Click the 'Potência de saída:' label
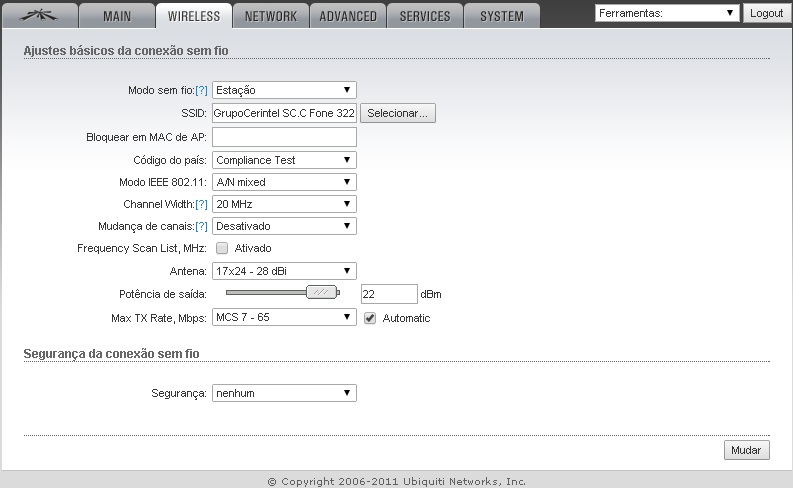Viewport: 793px width, 488px height. tap(163, 294)
